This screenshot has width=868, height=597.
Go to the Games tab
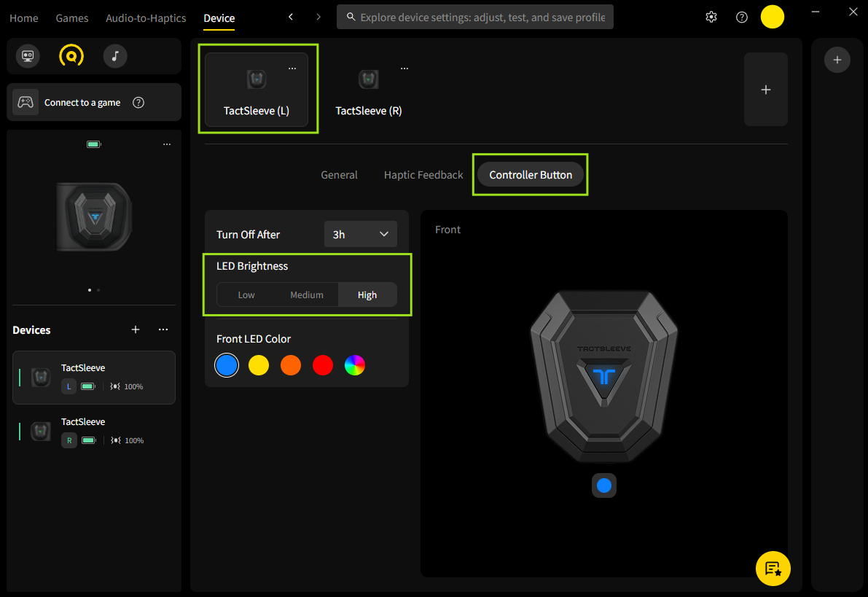click(72, 17)
